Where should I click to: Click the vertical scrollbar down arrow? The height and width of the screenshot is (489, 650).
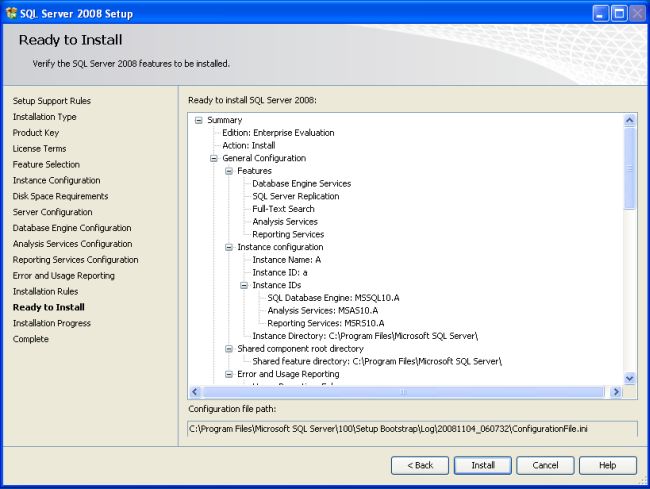pos(630,378)
